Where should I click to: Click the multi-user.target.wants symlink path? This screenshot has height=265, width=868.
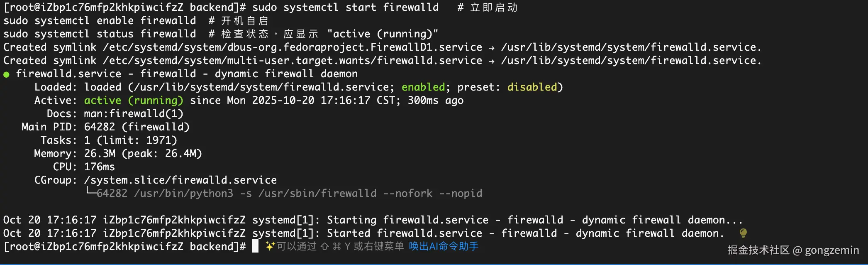293,61
